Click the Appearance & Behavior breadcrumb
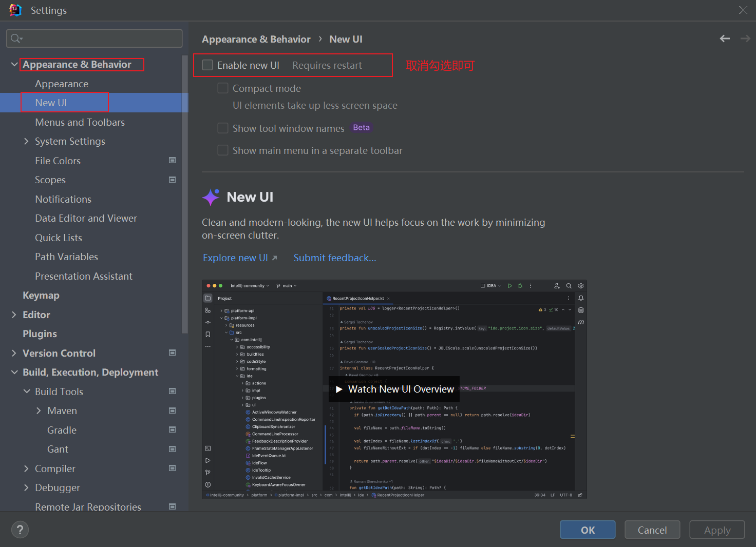The width and height of the screenshot is (756, 547). pos(256,39)
